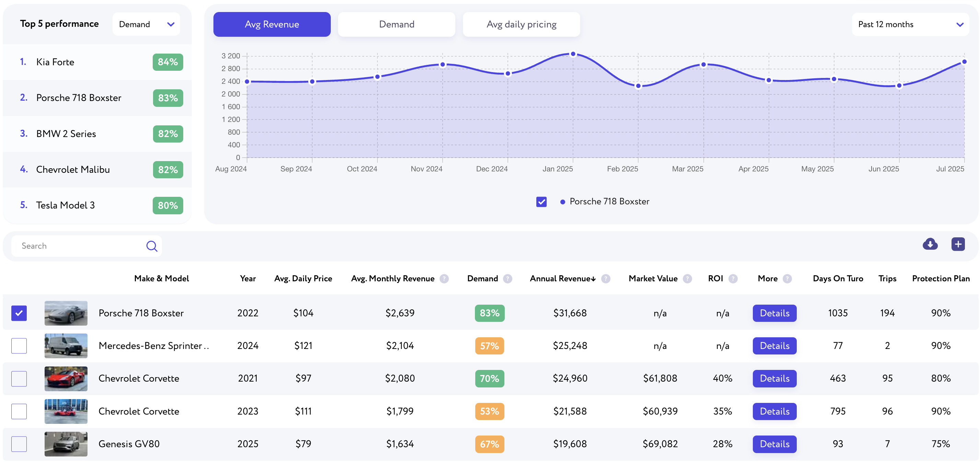This screenshot has height=463, width=980.
Task: Click the Make & Model column header
Action: pyautogui.click(x=161, y=279)
